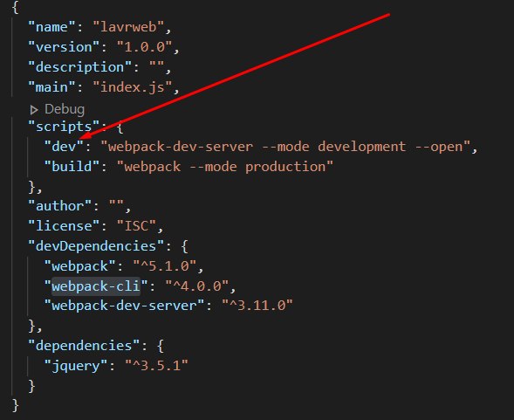Click the "devDependencies" key
The height and width of the screenshot is (420, 514).
point(96,246)
